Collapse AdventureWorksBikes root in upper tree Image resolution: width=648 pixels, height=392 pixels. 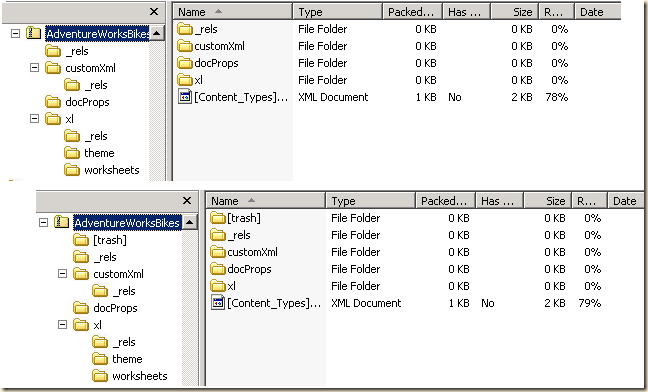(x=15, y=33)
